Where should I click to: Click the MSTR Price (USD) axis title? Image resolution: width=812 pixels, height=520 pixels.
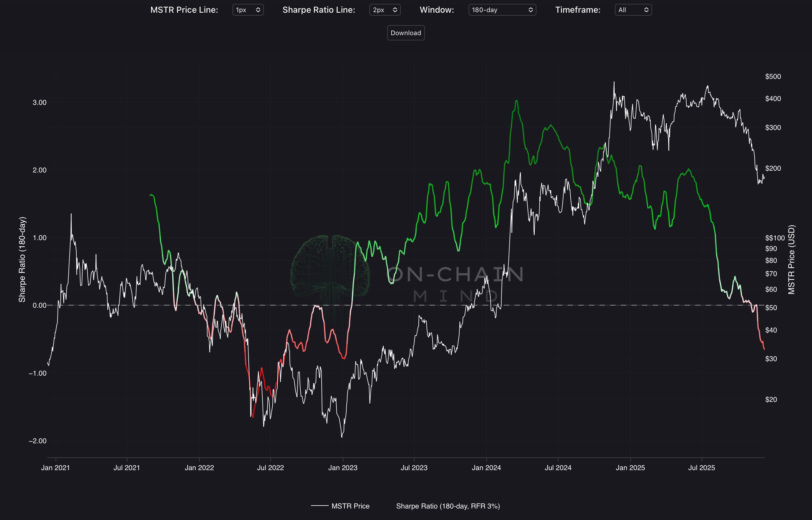(791, 259)
